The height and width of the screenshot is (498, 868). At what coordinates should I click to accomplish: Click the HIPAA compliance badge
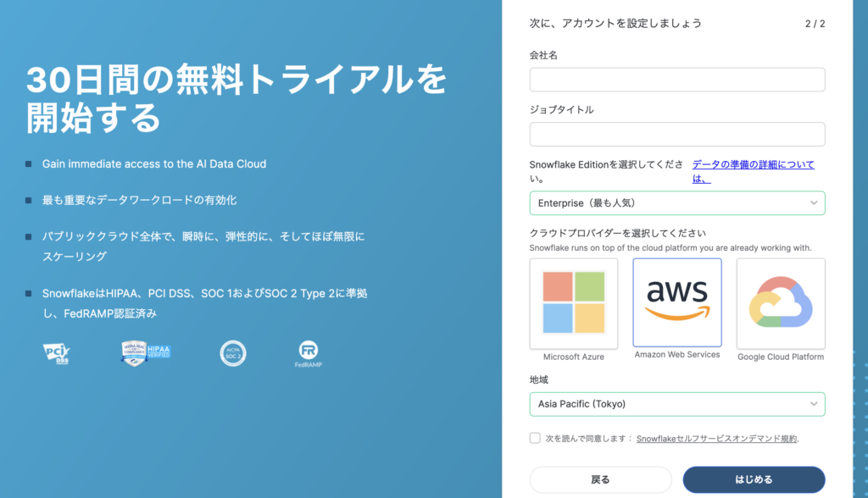pos(146,352)
